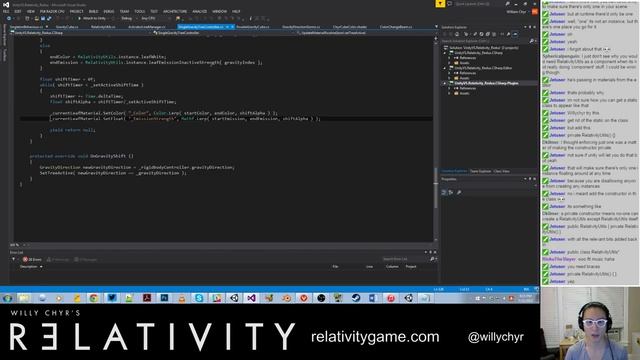Toggle Solution Explorer Preview Selected Items icon
The height and width of the screenshot is (360, 640).
pyautogui.click(x=515, y=34)
